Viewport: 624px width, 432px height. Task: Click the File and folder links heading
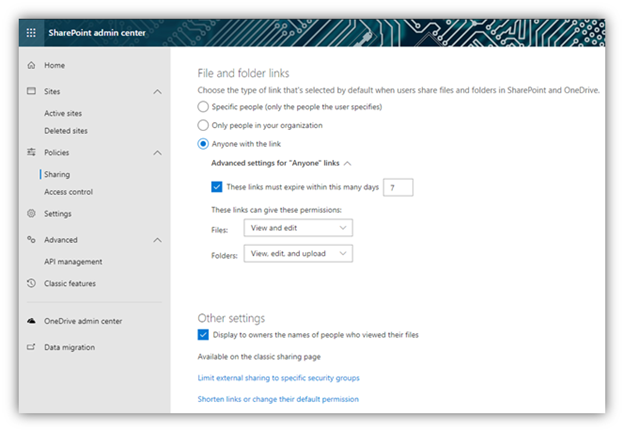(x=244, y=73)
